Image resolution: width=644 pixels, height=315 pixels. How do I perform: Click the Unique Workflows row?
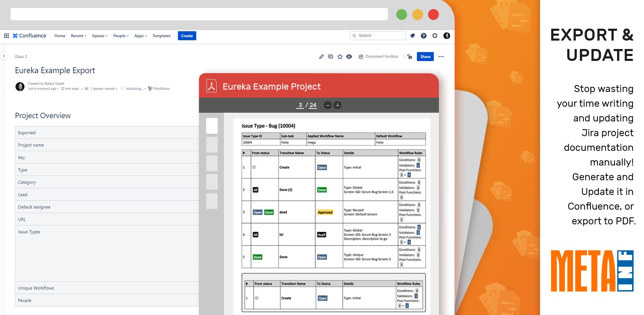107,288
